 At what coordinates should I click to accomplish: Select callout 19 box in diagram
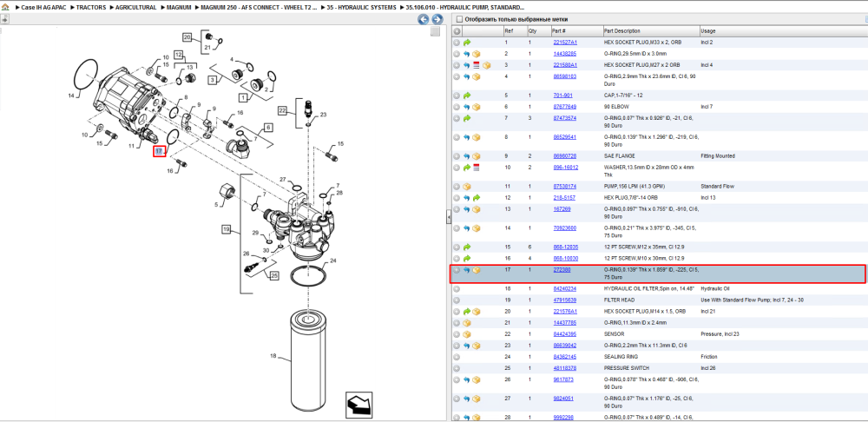tap(226, 228)
